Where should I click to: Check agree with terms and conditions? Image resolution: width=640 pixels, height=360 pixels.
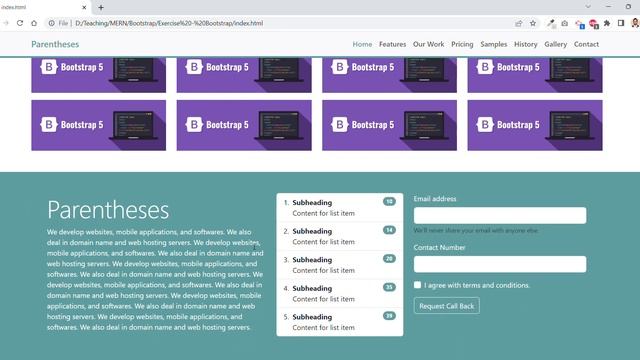point(417,285)
